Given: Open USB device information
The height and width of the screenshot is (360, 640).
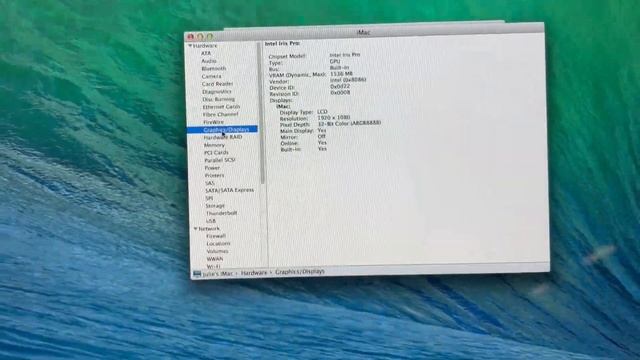Looking at the screenshot, I should [211, 221].
